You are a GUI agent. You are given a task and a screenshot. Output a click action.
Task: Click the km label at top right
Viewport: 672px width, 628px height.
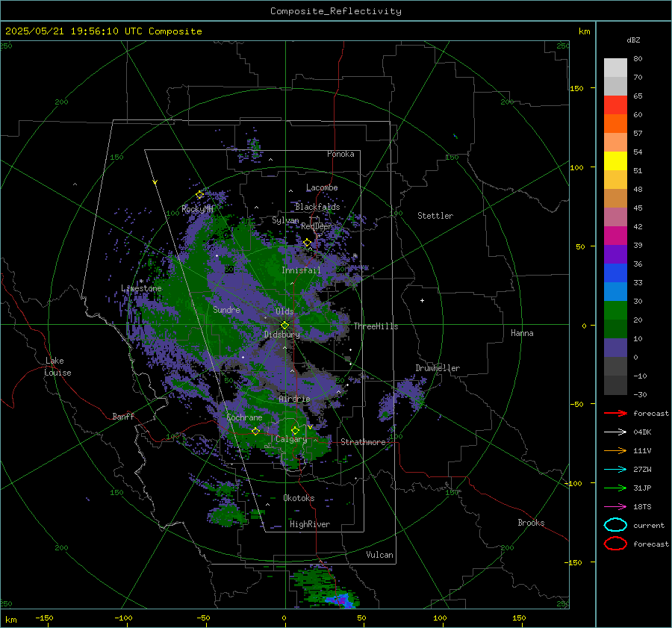pyautogui.click(x=584, y=31)
